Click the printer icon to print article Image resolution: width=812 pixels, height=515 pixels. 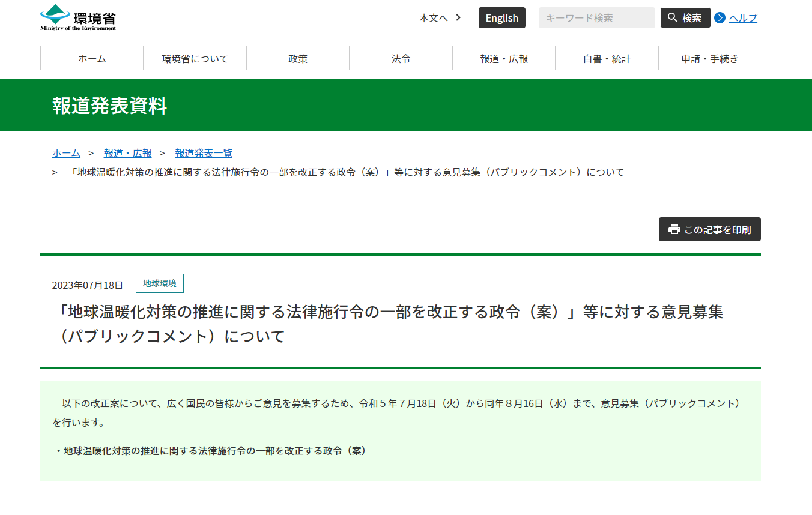(x=674, y=230)
